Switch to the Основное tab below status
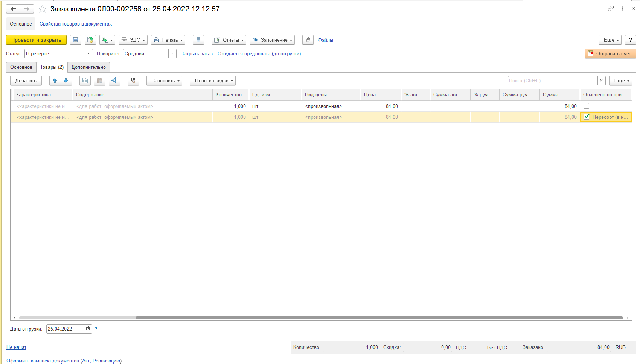Screen dimensions: 640x364 21,67
